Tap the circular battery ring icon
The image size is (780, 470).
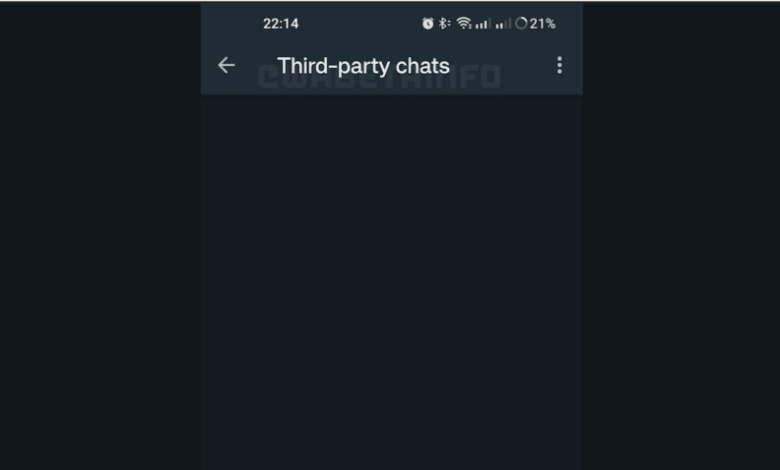521,23
